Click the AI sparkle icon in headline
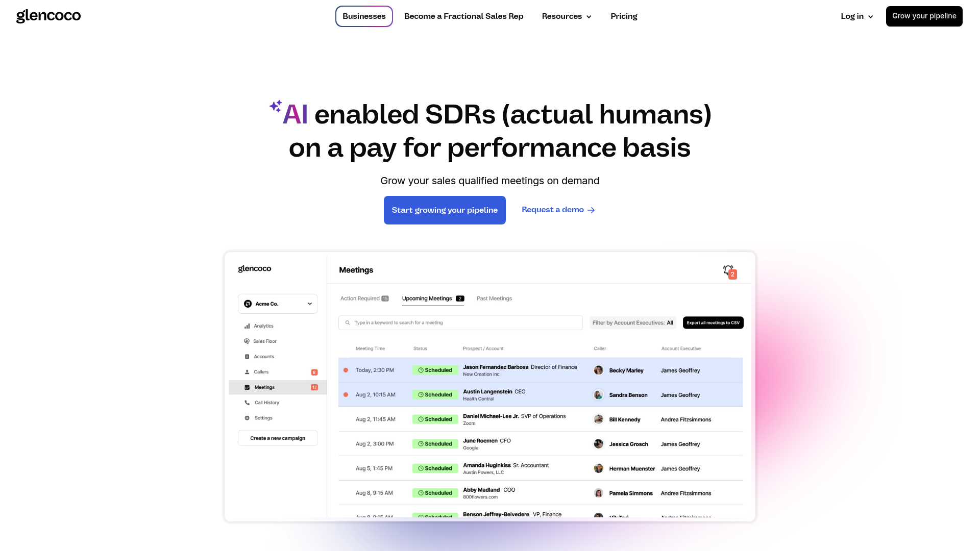 click(276, 106)
